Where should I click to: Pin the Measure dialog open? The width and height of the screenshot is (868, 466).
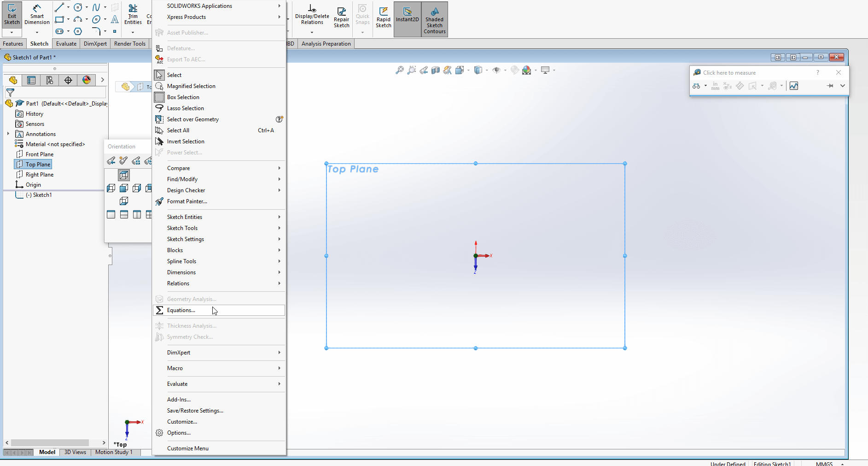[830, 86]
